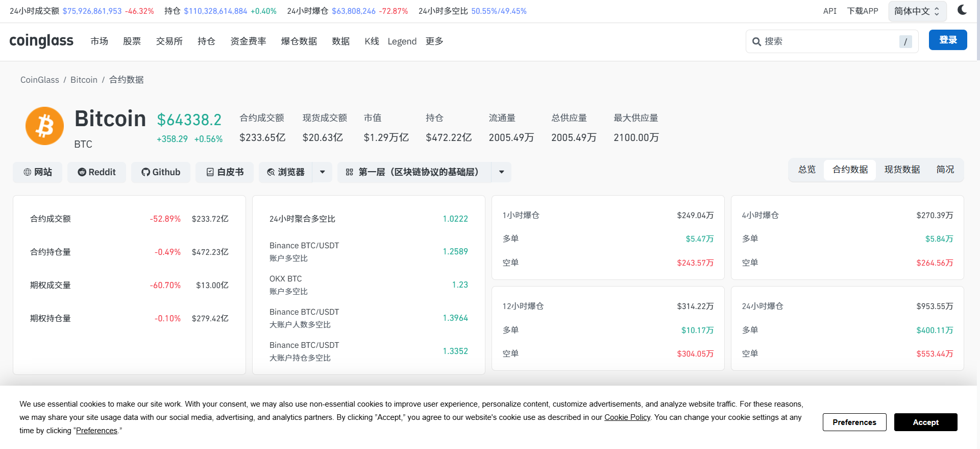Open the 白皮书 whitepaper button
The width and height of the screenshot is (980, 449).
[225, 172]
